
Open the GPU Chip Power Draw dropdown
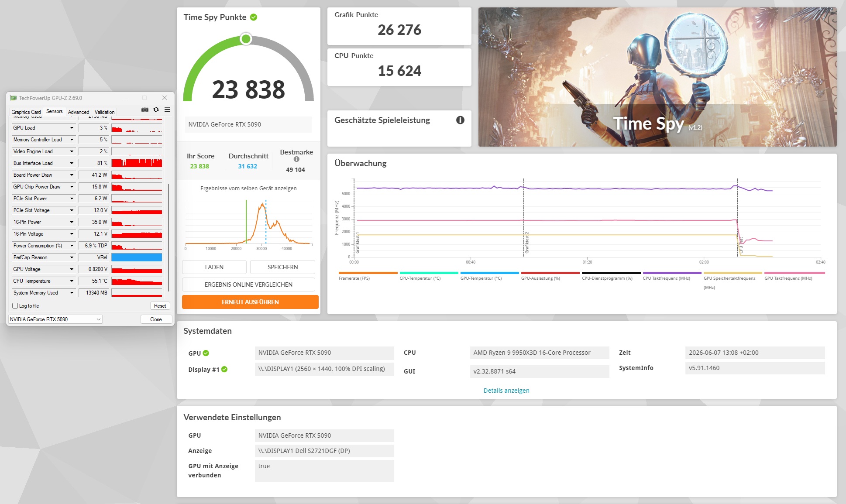pos(72,187)
